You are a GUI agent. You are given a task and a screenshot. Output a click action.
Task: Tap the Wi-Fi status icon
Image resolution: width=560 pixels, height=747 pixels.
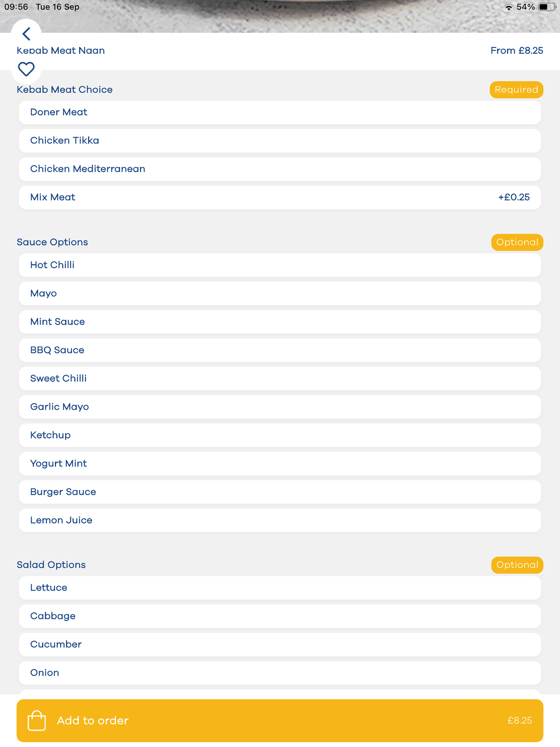pos(508,7)
